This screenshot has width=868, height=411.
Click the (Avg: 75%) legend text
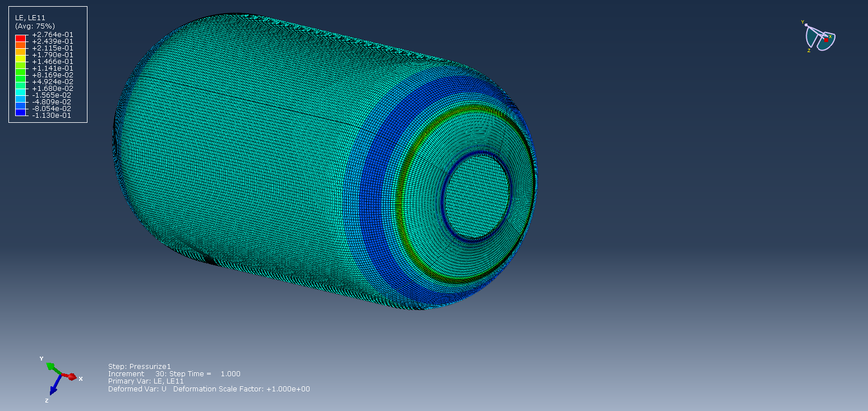35,25
